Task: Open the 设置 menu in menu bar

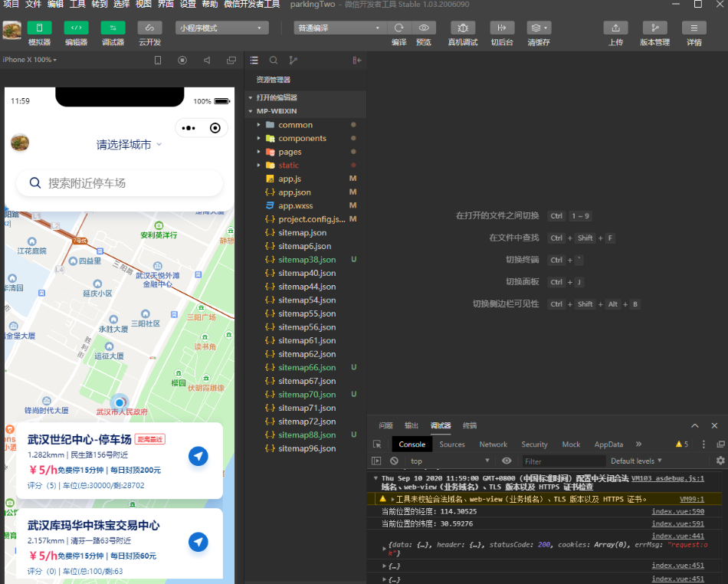Action: pyautogui.click(x=188, y=5)
